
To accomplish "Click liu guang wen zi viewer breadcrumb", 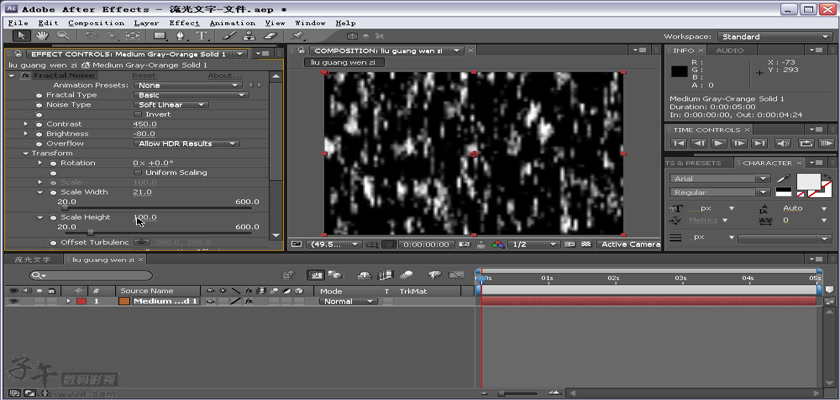I will click(344, 63).
